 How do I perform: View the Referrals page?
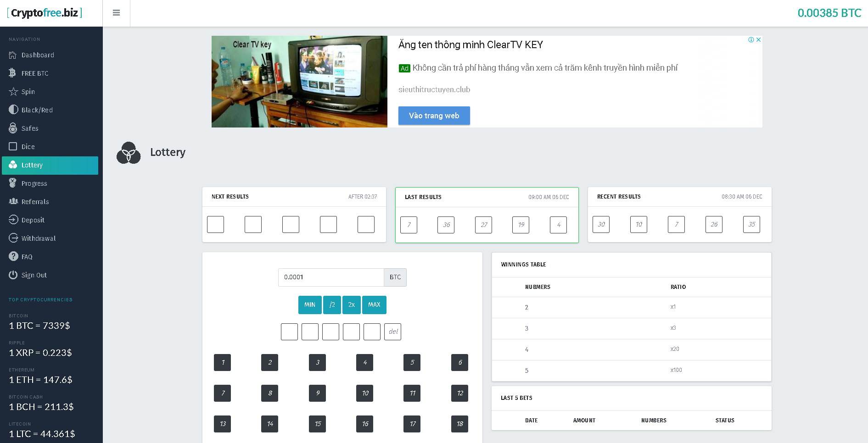(x=35, y=202)
